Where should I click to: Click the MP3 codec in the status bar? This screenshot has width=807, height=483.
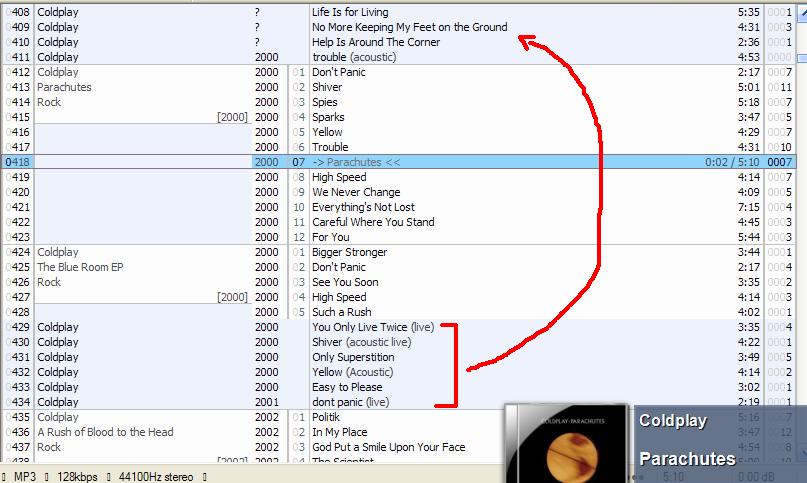(x=25, y=476)
